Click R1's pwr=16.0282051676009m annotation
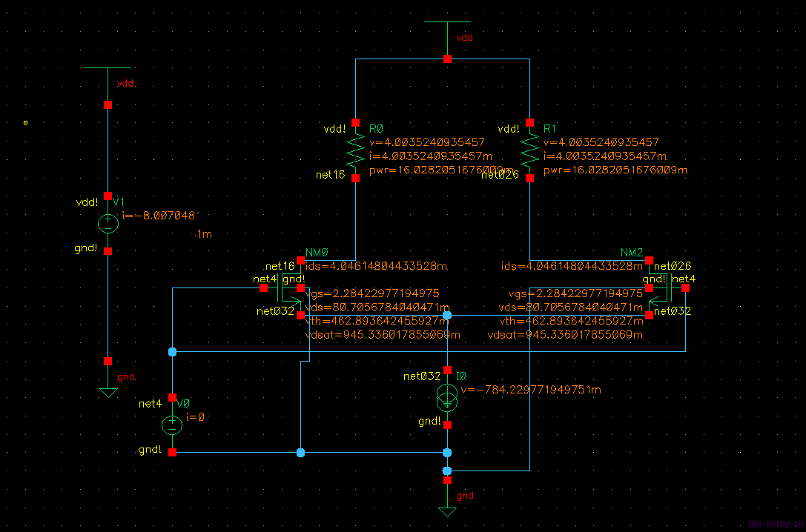Viewport: 806px width, 532px height. 615,170
